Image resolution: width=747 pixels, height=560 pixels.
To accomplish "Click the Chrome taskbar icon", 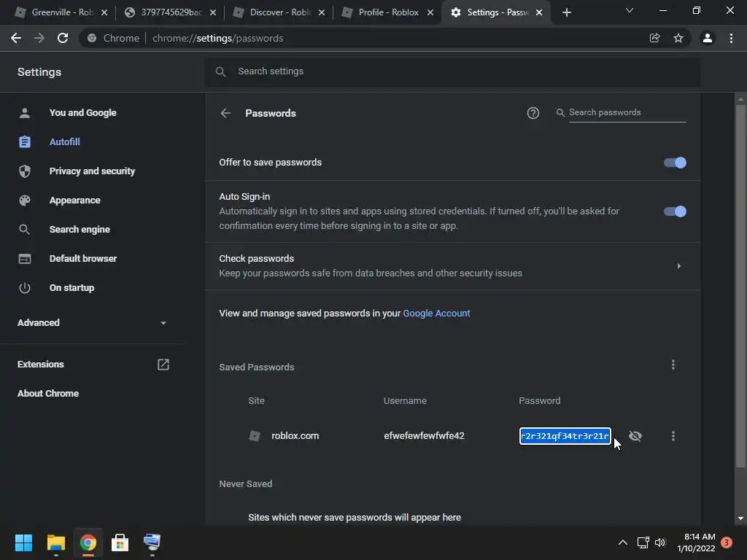I will pyautogui.click(x=88, y=542).
